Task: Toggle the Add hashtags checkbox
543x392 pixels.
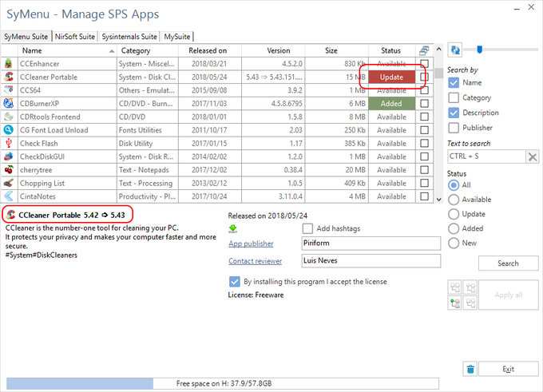Action: coord(307,228)
